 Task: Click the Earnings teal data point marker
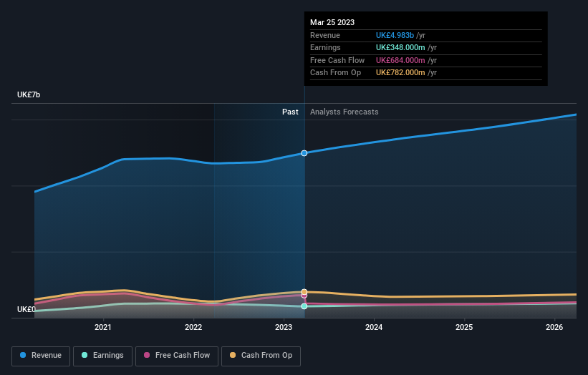pos(304,306)
